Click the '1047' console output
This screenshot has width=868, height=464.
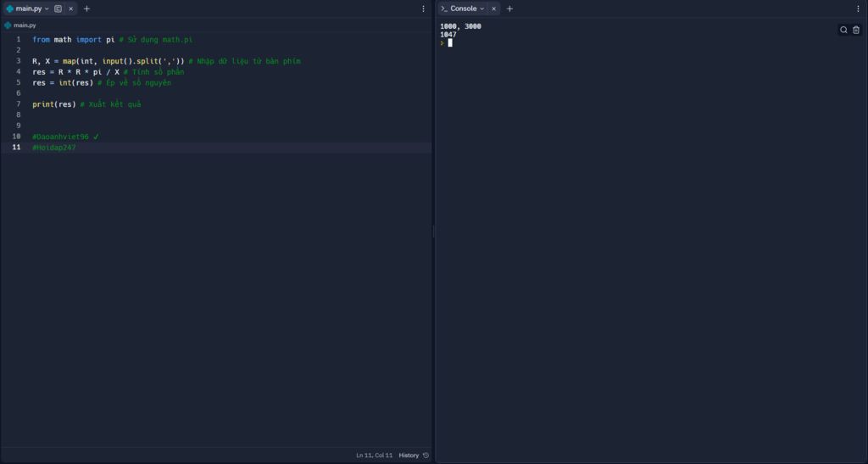(x=448, y=34)
